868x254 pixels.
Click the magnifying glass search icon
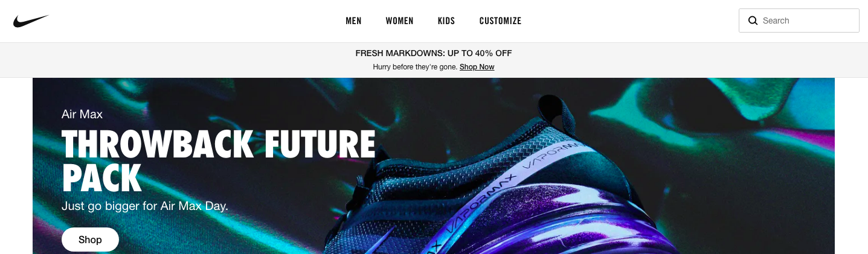point(753,21)
